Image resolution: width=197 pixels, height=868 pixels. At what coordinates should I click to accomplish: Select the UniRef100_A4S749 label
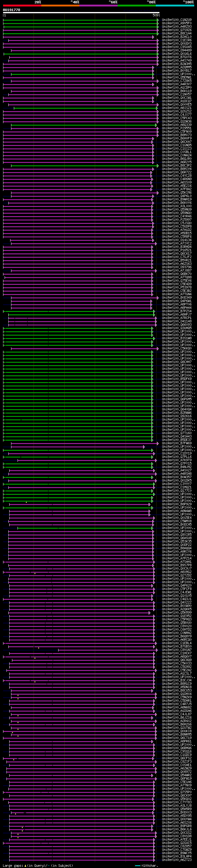pos(177,61)
